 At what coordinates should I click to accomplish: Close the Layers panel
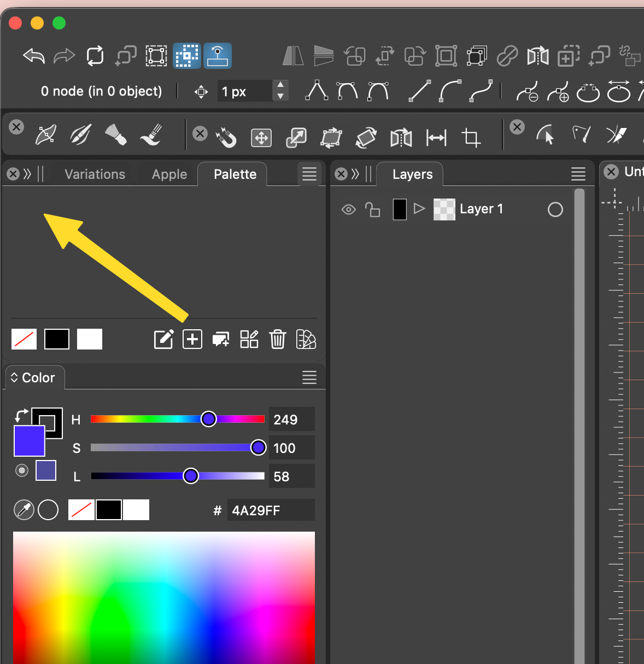click(341, 174)
